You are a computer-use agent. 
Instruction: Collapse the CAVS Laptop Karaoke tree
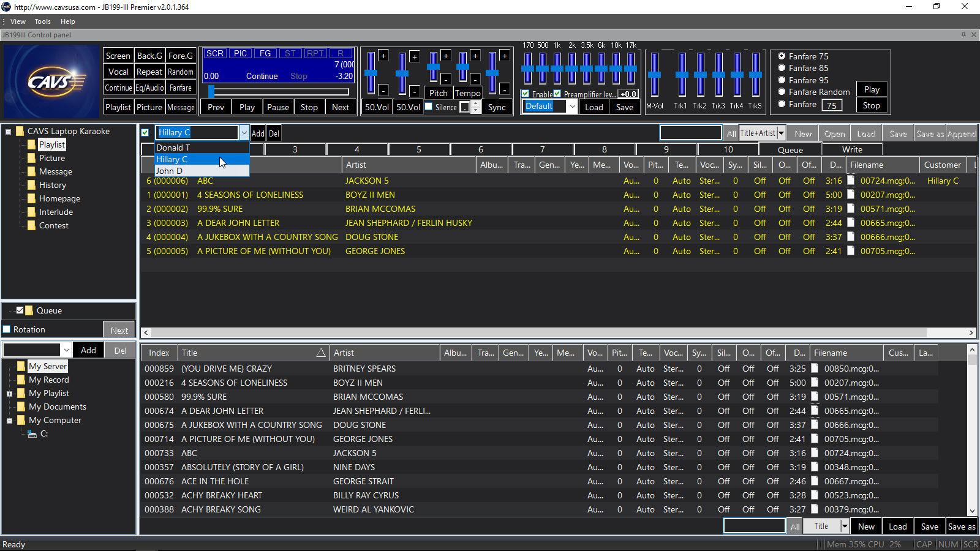click(x=9, y=131)
